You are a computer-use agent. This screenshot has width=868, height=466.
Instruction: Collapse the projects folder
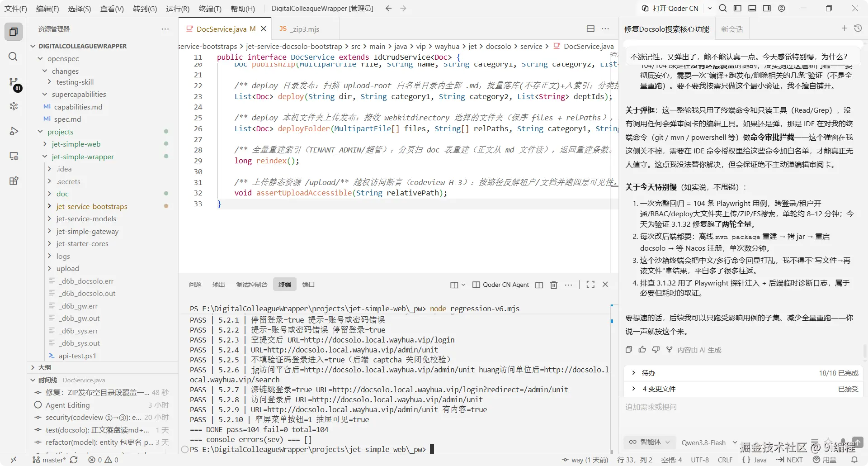(x=60, y=132)
